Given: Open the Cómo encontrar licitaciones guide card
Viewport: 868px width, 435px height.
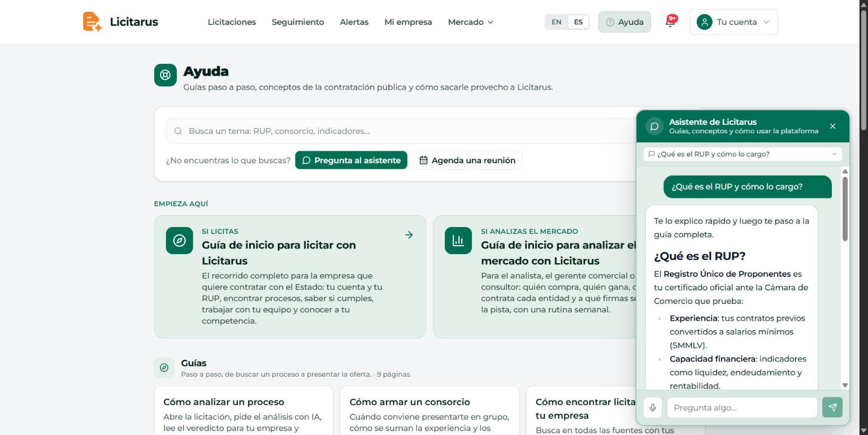Looking at the screenshot, I should [x=581, y=411].
